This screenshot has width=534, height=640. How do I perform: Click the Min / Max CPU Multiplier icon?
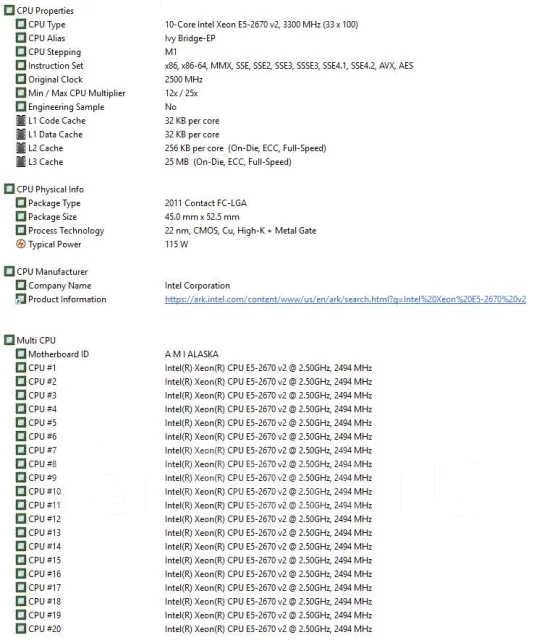pyautogui.click(x=21, y=93)
